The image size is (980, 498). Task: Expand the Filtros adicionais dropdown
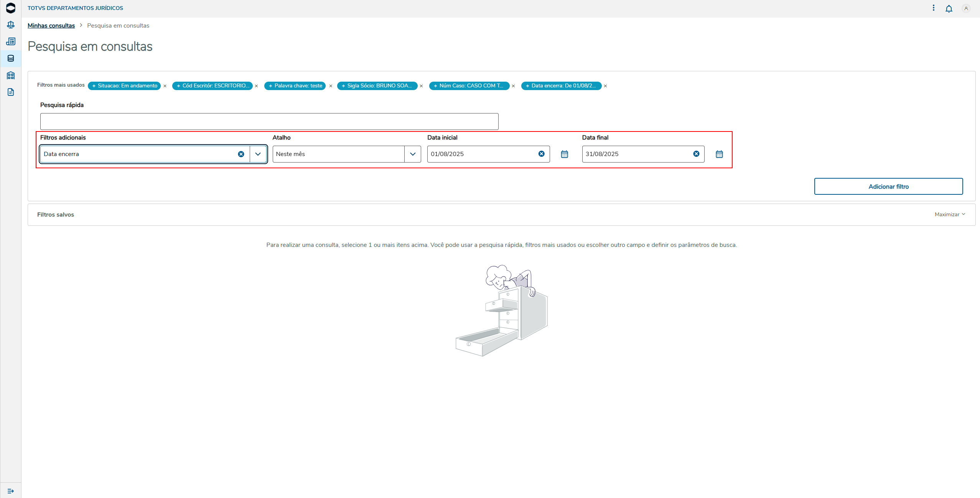click(x=258, y=154)
